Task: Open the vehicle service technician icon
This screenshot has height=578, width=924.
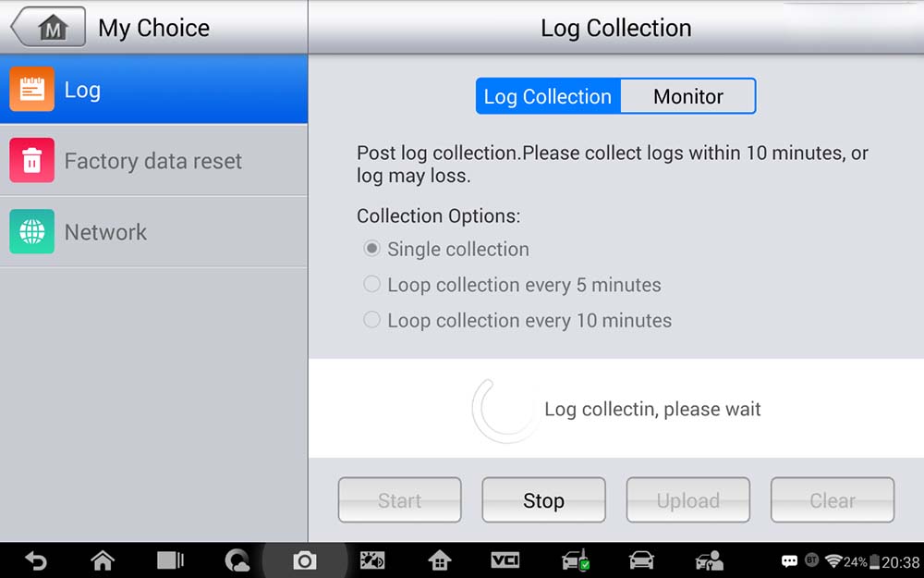Action: click(x=709, y=560)
